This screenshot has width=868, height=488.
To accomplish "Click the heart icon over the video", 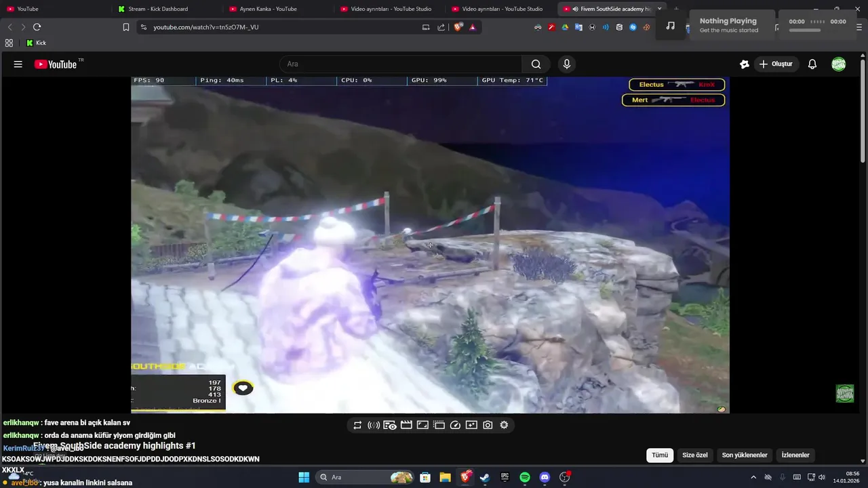I will click(243, 388).
